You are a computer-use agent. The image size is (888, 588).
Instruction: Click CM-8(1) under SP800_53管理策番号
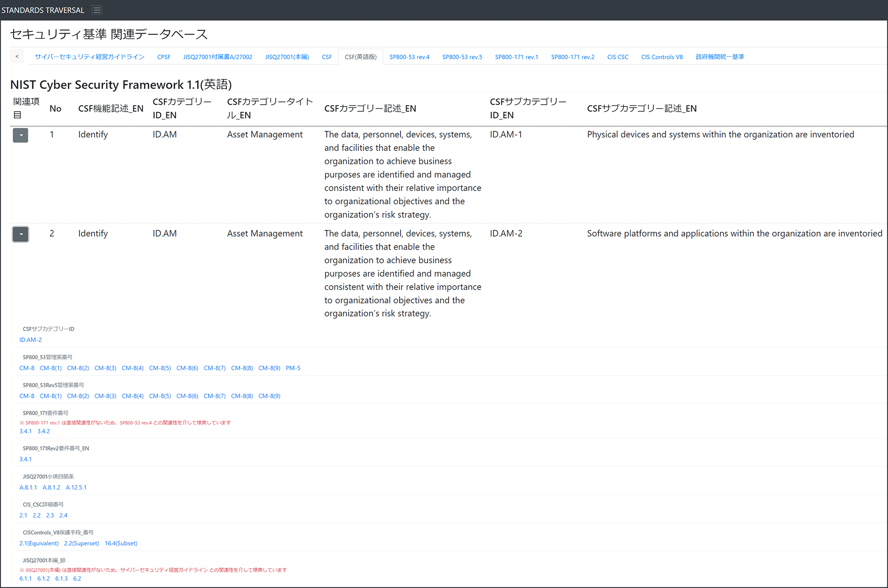click(50, 368)
